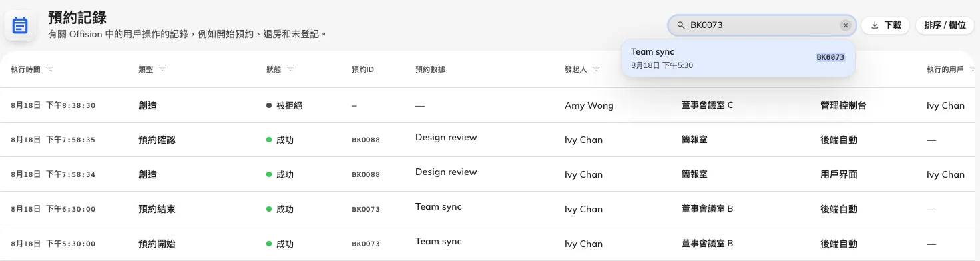Open the filter icon beside 執行的用戶
The height and width of the screenshot is (261, 980).
point(972,69)
